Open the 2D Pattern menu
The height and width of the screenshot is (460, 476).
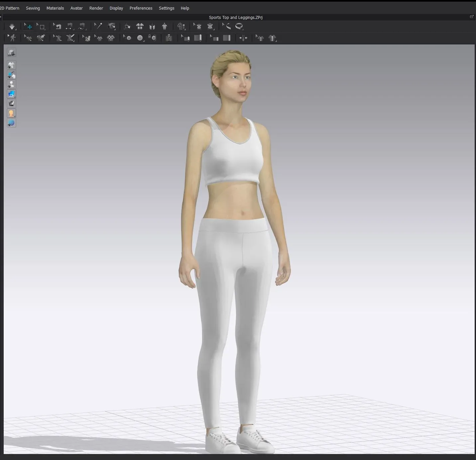10,8
